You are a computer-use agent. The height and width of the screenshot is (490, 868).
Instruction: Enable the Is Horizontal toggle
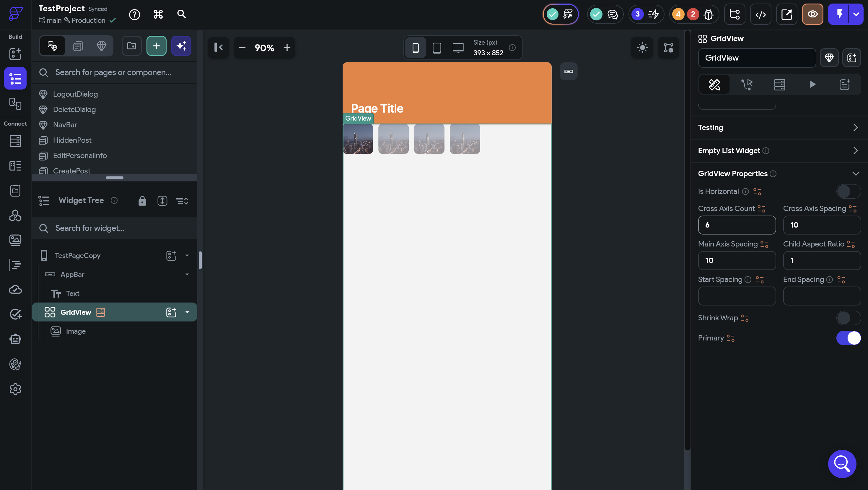pyautogui.click(x=848, y=192)
